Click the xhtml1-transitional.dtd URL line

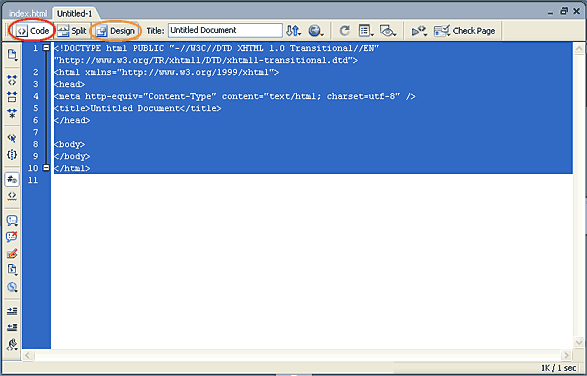click(x=206, y=60)
